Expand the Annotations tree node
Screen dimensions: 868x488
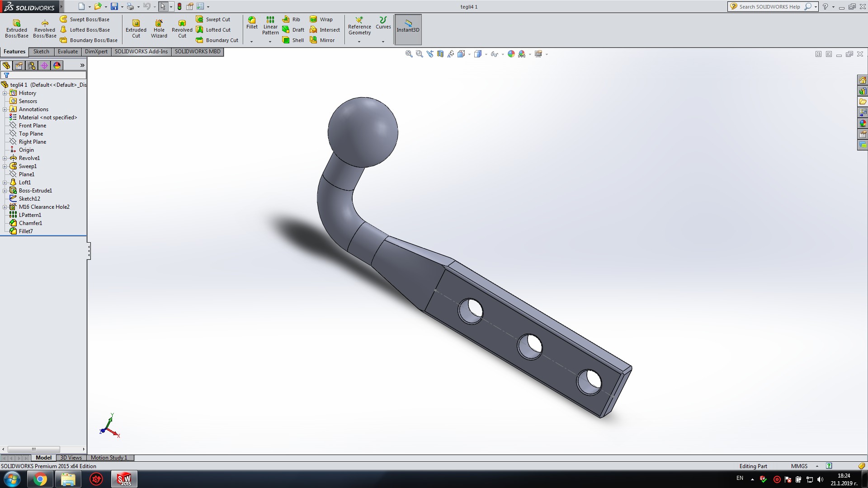click(5, 109)
